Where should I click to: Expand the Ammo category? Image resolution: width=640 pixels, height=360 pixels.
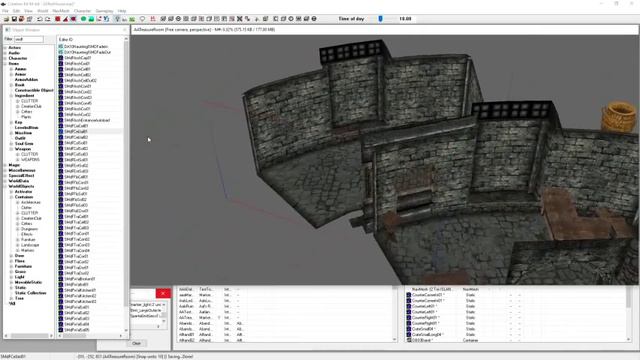11,69
